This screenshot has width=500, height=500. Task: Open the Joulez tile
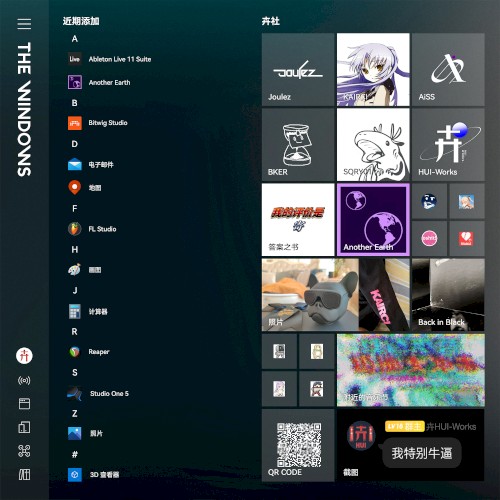(298, 69)
